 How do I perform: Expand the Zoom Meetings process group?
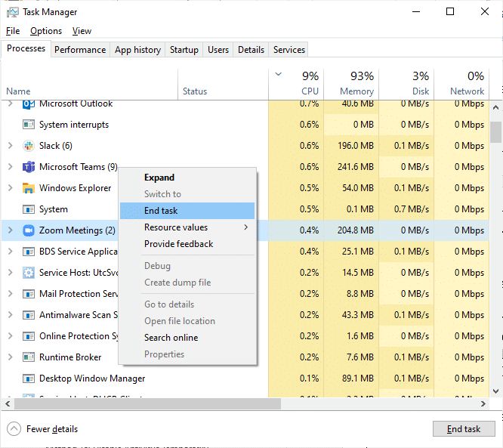(10, 230)
